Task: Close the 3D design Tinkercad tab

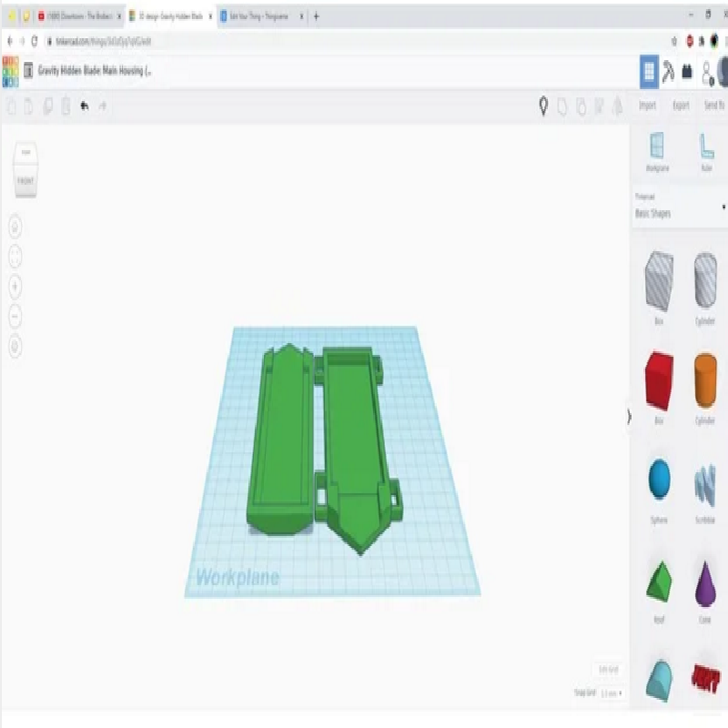Action: click(210, 16)
